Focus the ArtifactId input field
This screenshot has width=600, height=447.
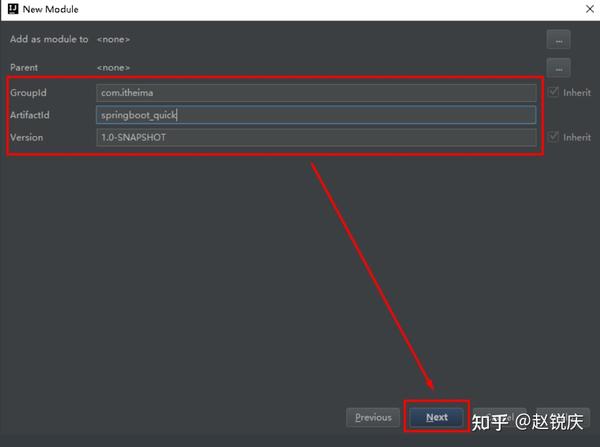pyautogui.click(x=316, y=115)
